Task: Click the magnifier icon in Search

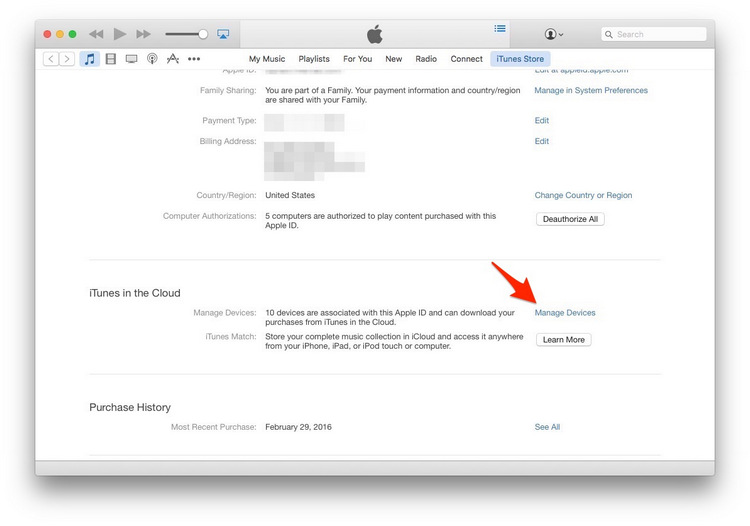Action: click(x=608, y=34)
